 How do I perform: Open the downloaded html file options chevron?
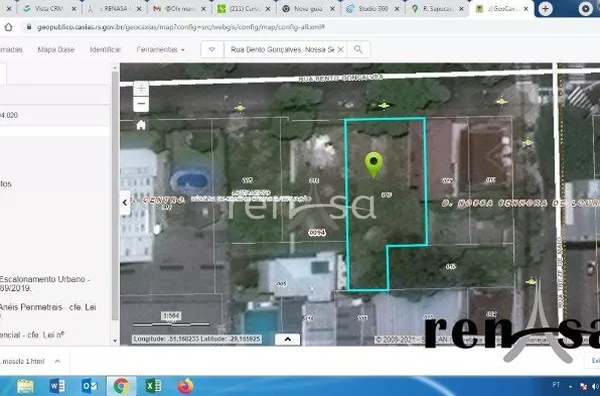[x=57, y=361]
